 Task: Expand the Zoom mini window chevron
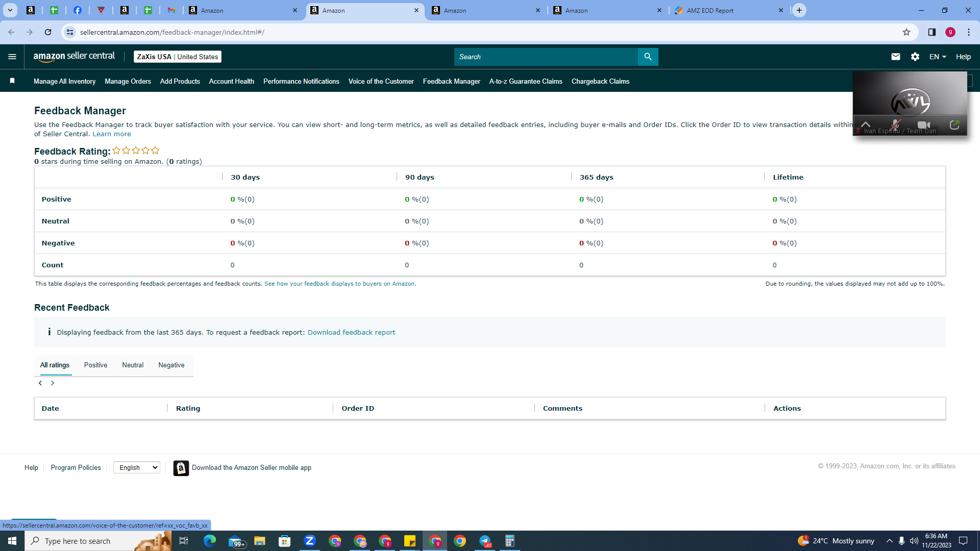click(x=866, y=124)
